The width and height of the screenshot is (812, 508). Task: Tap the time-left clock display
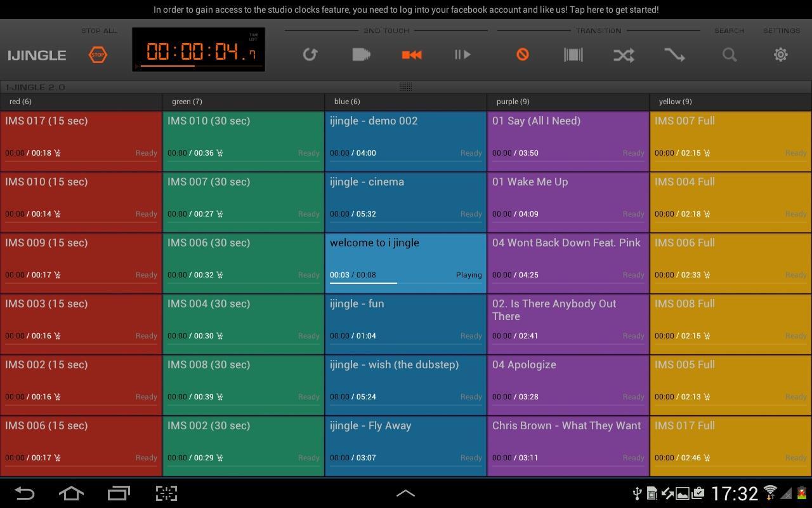tap(199, 50)
